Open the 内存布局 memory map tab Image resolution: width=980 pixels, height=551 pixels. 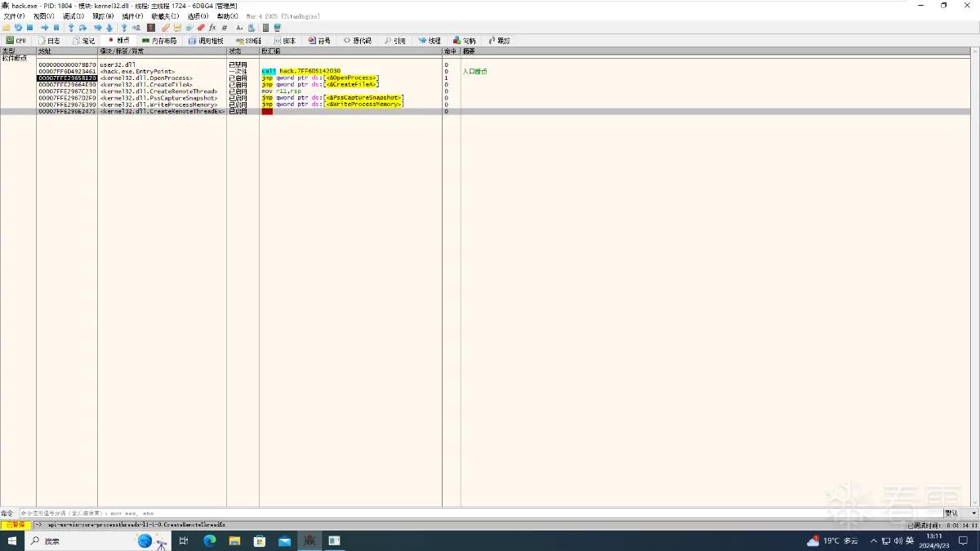[159, 40]
